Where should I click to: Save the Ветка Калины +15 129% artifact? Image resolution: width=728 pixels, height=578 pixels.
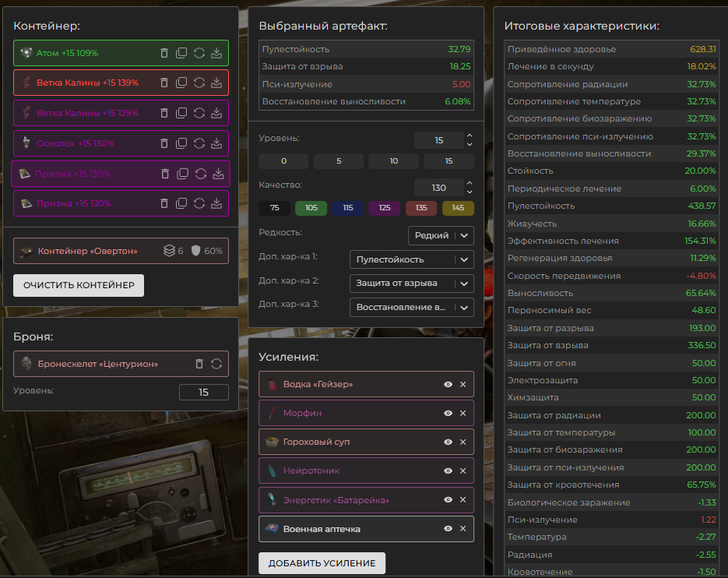click(x=216, y=113)
